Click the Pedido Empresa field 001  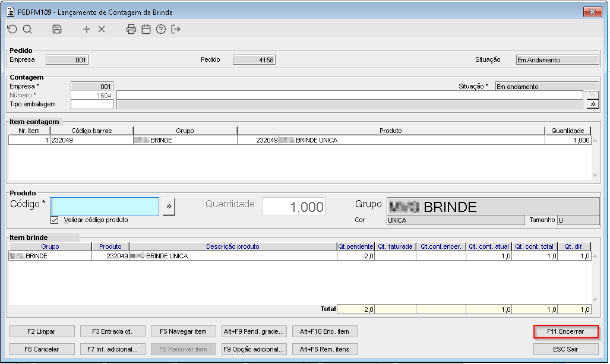[67, 60]
